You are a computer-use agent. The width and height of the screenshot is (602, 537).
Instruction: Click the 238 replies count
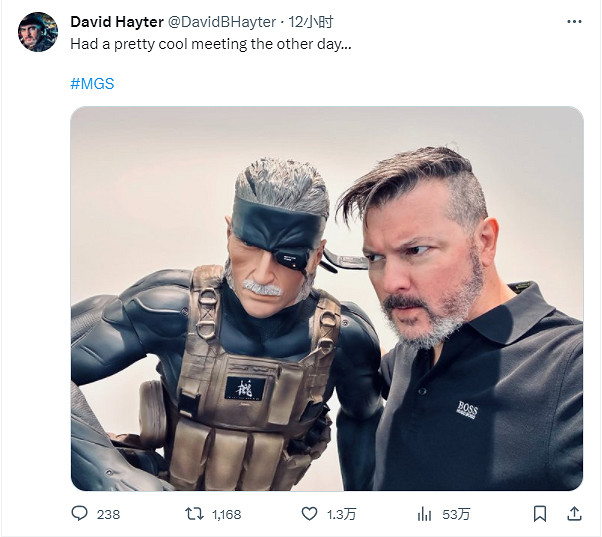[108, 514]
